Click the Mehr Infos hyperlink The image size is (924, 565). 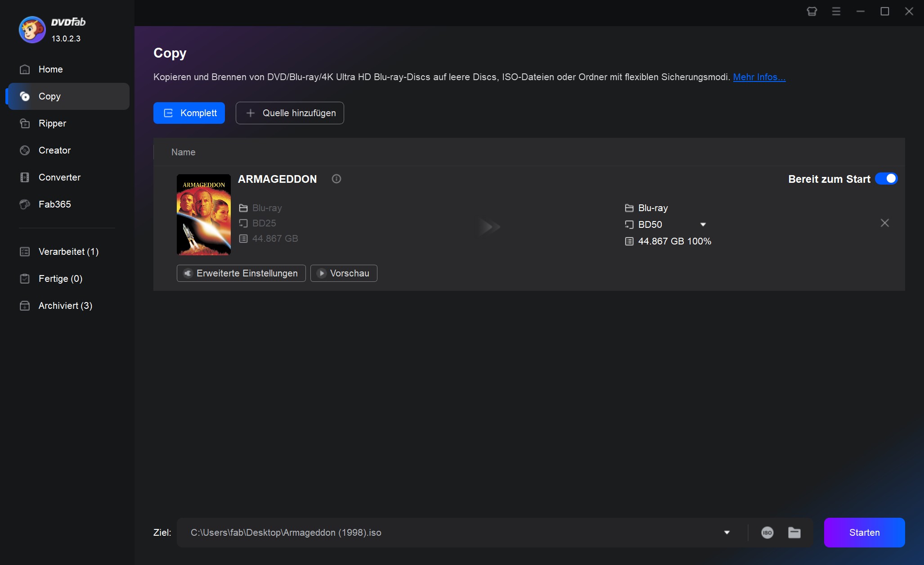[758, 77]
